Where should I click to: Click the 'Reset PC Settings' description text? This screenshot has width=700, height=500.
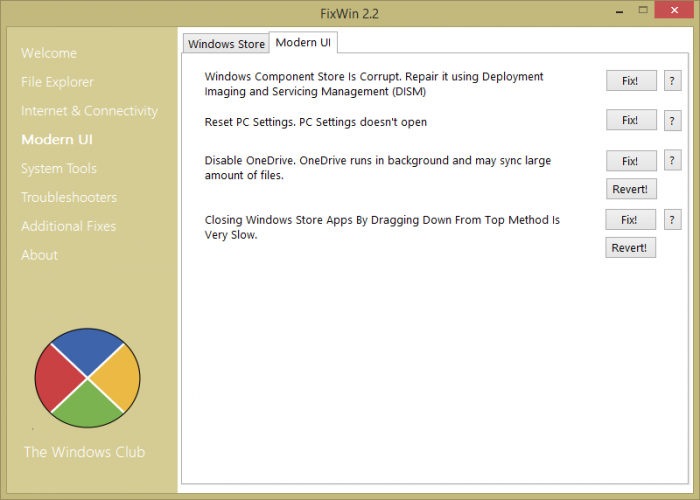[316, 122]
